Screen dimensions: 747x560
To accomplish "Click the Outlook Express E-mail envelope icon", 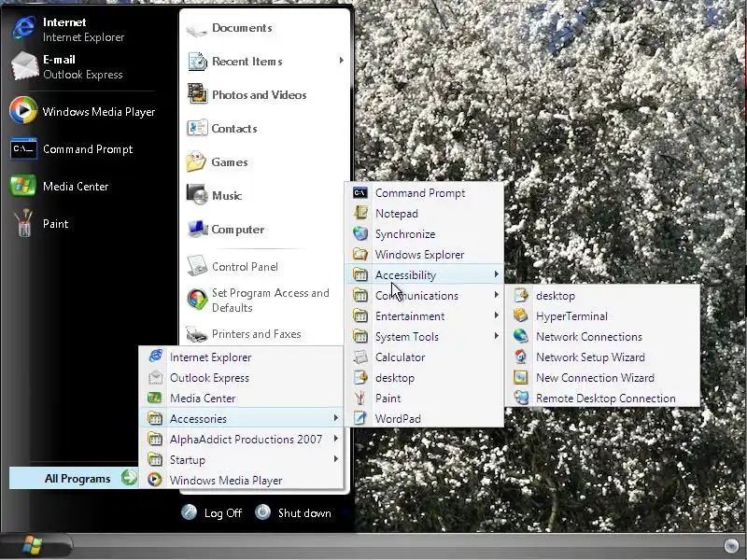I will point(24,65).
